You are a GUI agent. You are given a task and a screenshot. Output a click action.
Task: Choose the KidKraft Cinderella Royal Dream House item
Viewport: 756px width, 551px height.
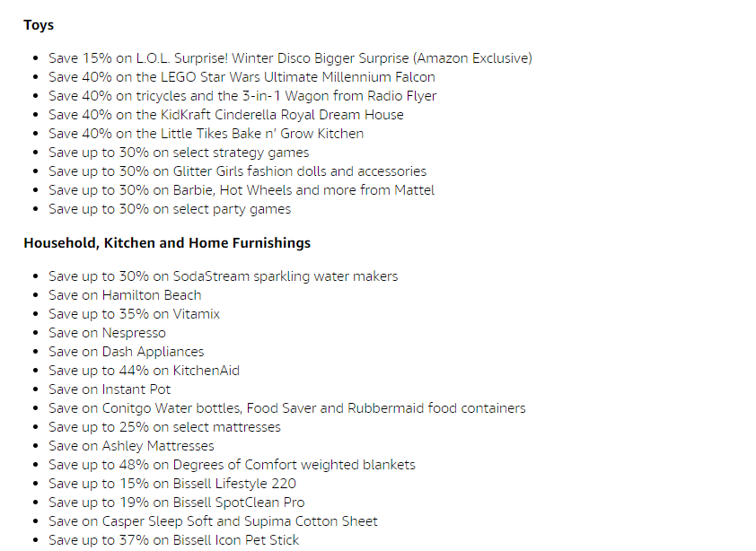coord(226,115)
